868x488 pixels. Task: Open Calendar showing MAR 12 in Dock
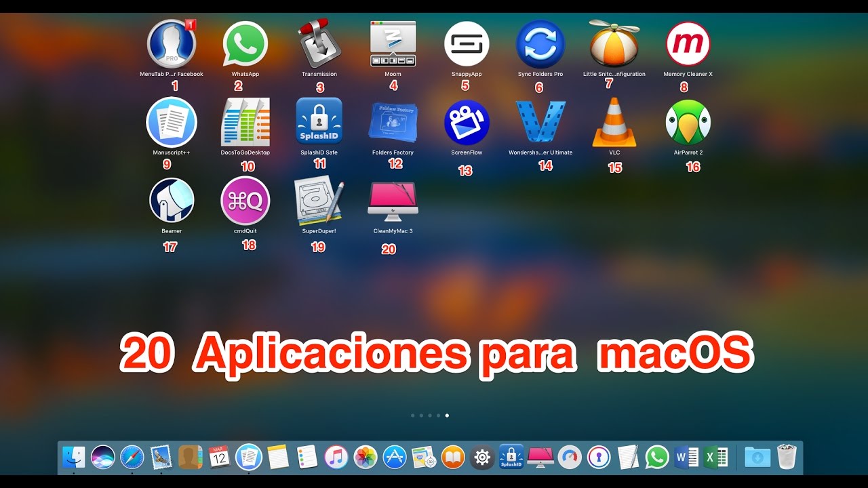pyautogui.click(x=220, y=457)
